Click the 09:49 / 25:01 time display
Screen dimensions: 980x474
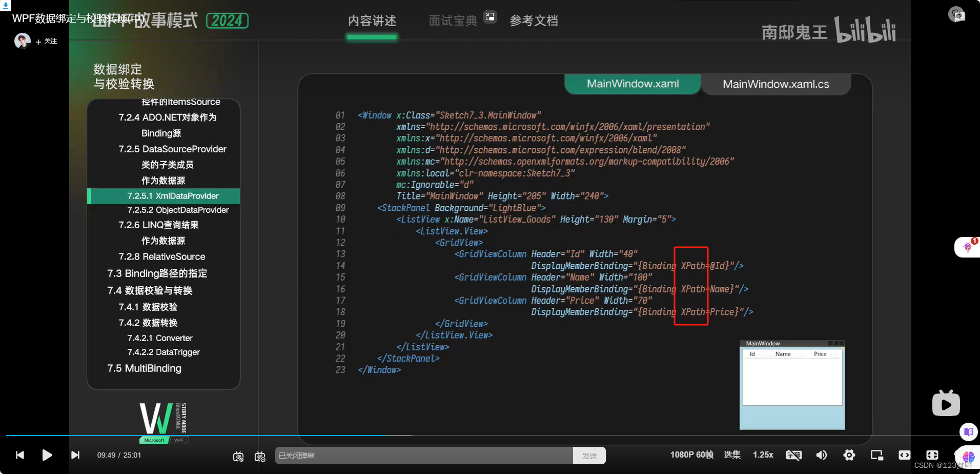(119, 455)
